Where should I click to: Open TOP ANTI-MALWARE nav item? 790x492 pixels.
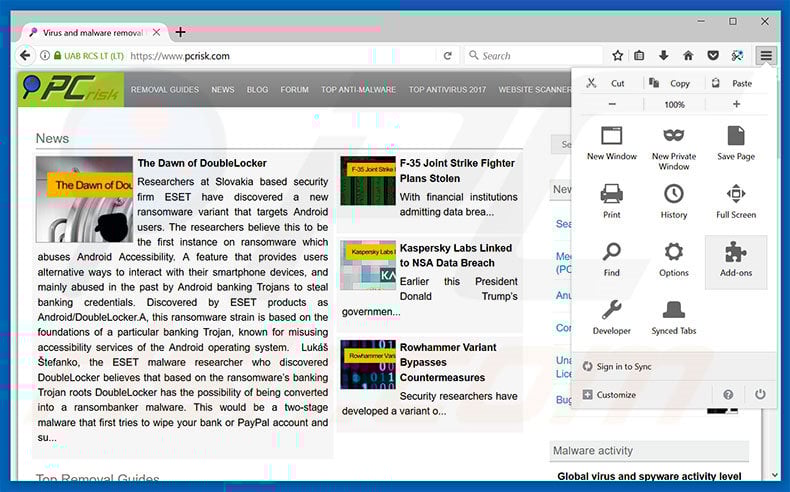pos(358,90)
